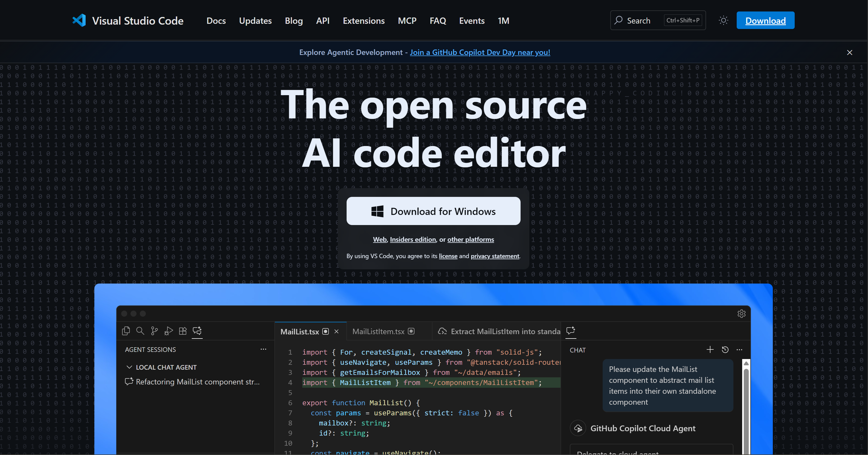Switch to the MailList.tsx editor tab
The width and height of the screenshot is (868, 455).
tap(310, 331)
